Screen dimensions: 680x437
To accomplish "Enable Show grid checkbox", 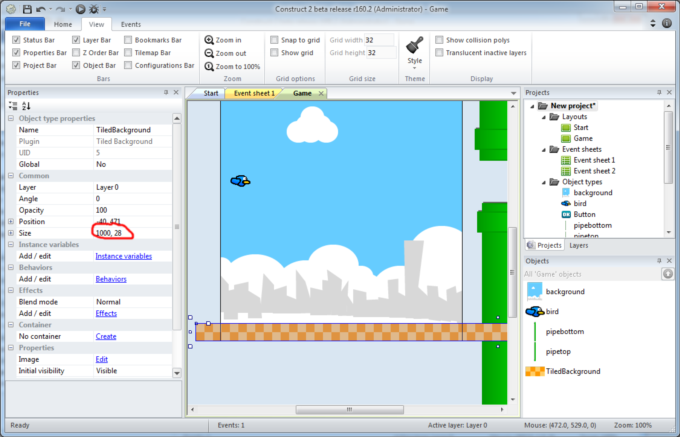I will pos(274,52).
